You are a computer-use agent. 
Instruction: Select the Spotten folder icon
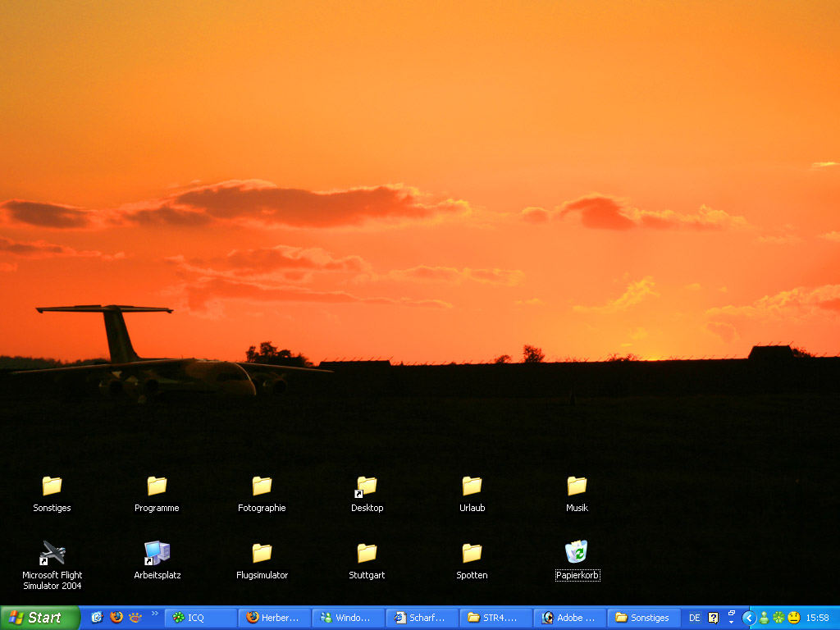[472, 554]
